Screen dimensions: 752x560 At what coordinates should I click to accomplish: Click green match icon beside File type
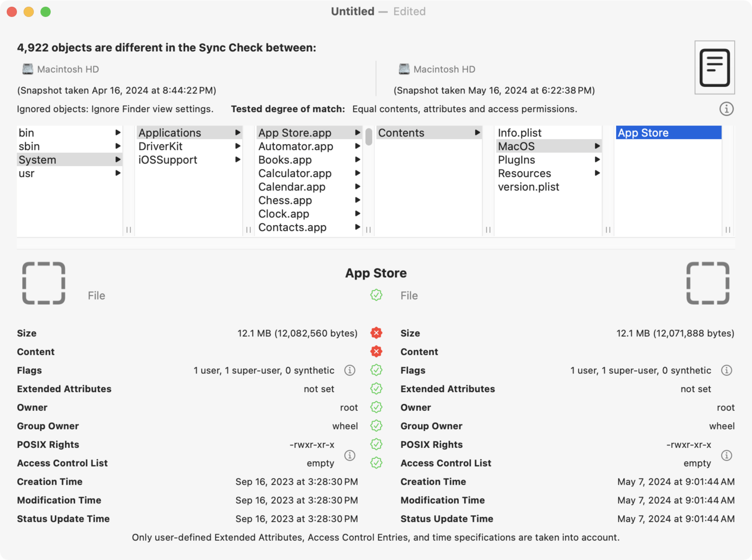[376, 295]
